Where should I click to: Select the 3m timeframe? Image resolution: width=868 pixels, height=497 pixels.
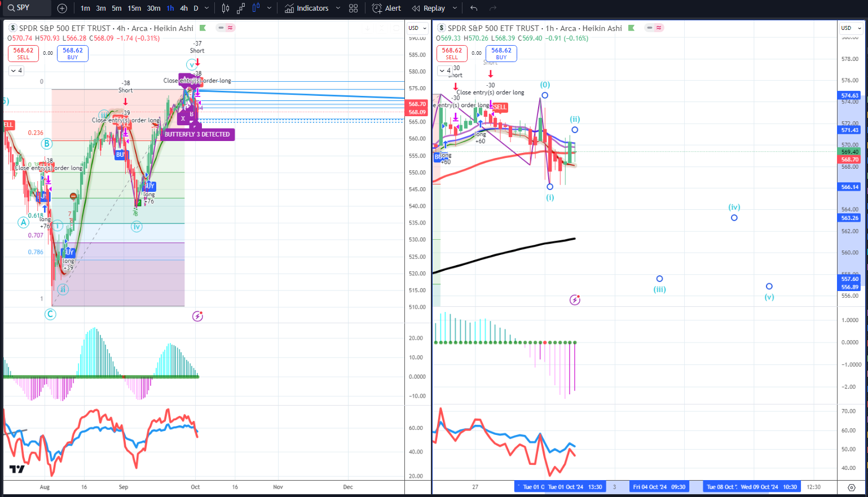101,8
